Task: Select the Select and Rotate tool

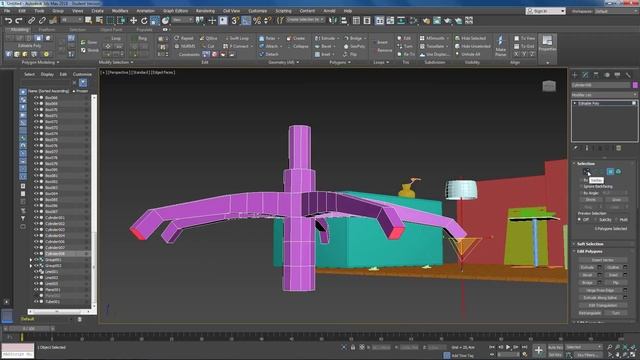Action: point(144,20)
